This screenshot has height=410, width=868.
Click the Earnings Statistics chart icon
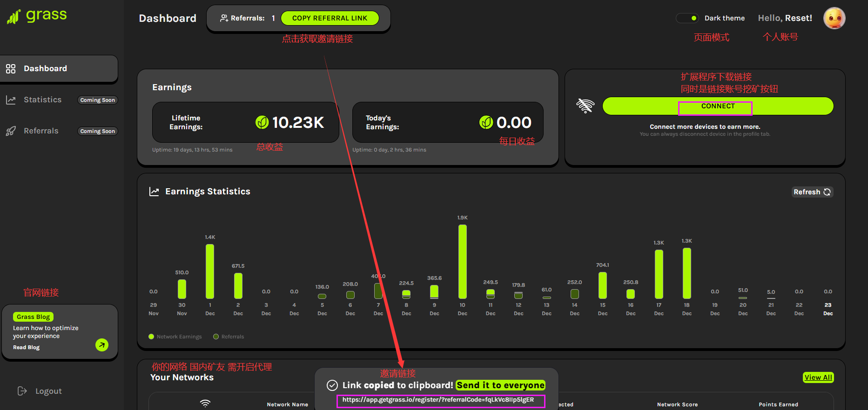coord(154,192)
